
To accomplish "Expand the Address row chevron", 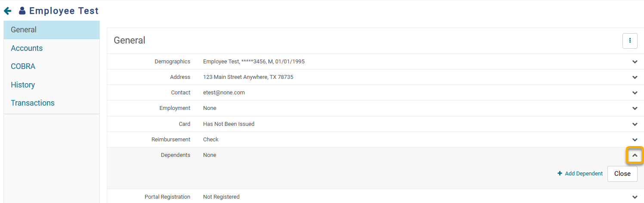I will (635, 77).
